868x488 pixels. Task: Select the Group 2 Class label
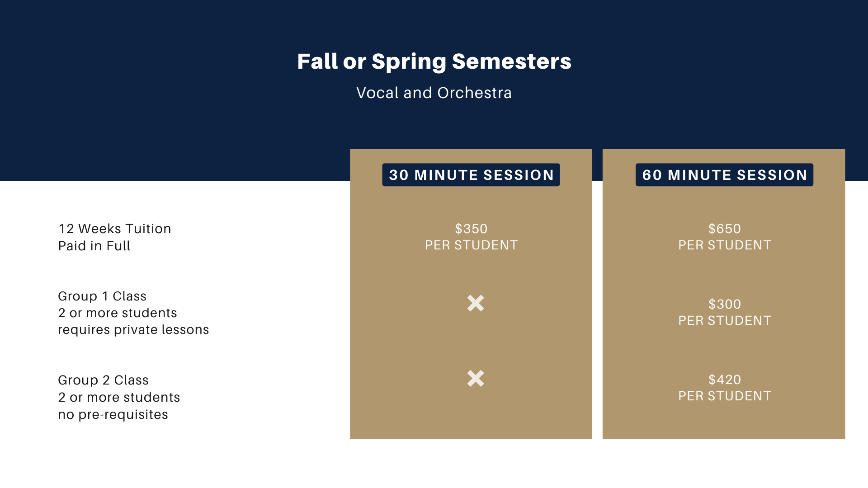(x=103, y=380)
